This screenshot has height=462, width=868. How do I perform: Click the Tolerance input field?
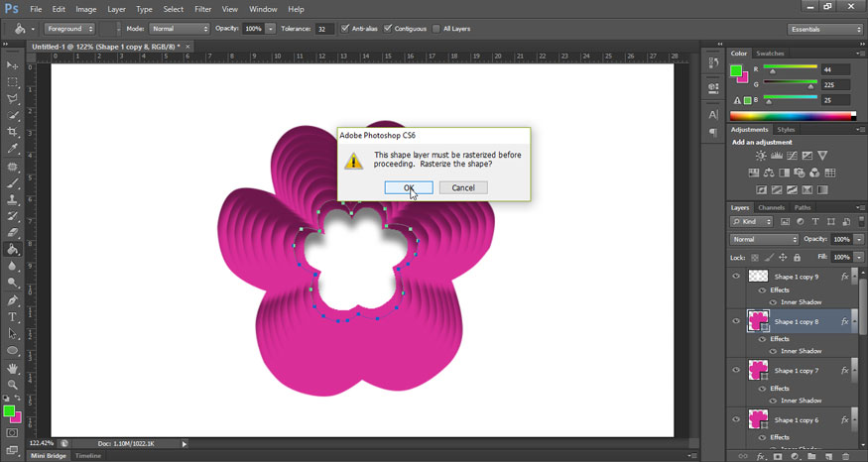coord(324,29)
